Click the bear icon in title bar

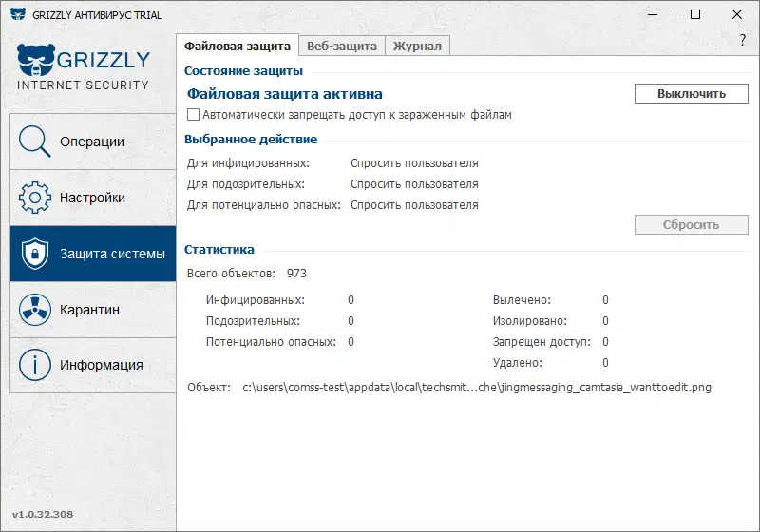tap(17, 14)
